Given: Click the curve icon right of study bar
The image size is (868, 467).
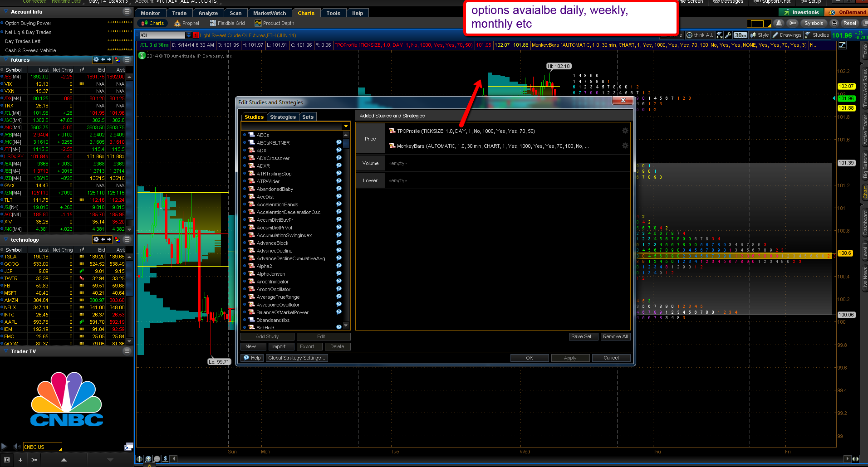Looking at the screenshot, I should 843,45.
